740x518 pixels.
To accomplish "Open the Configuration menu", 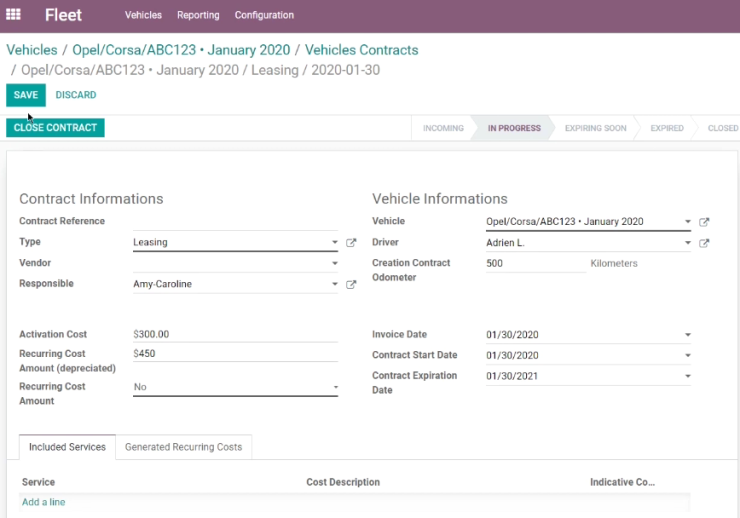I will click(x=264, y=15).
